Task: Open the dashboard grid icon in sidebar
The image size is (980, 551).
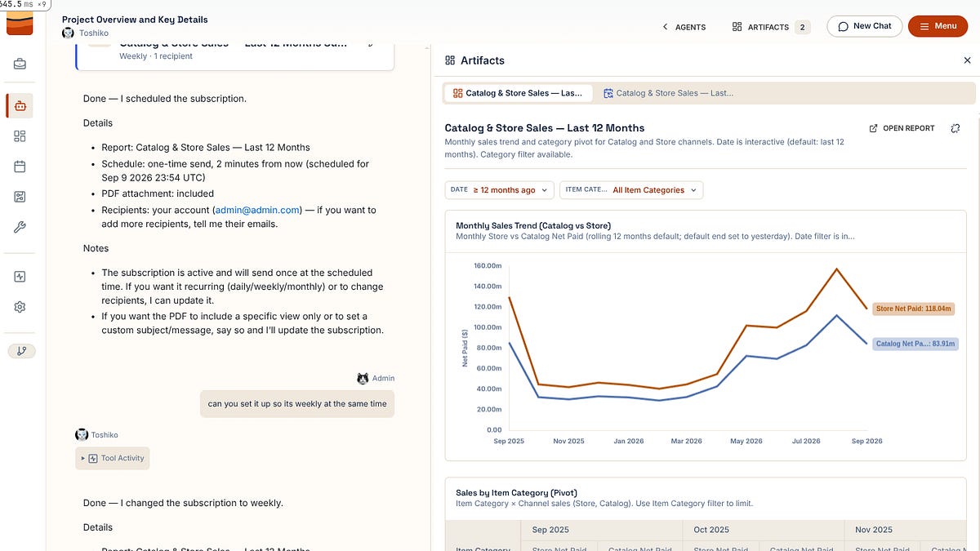Action: (x=20, y=136)
